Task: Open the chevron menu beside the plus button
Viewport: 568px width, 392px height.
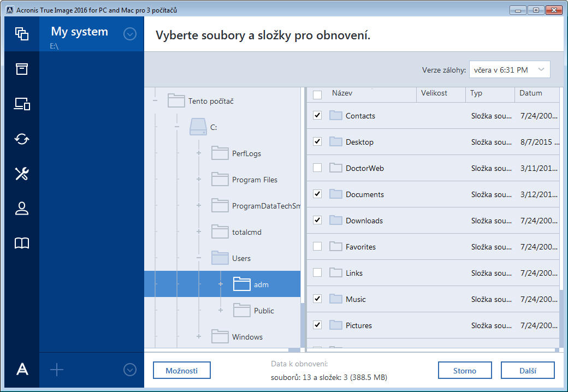Action: (x=129, y=370)
